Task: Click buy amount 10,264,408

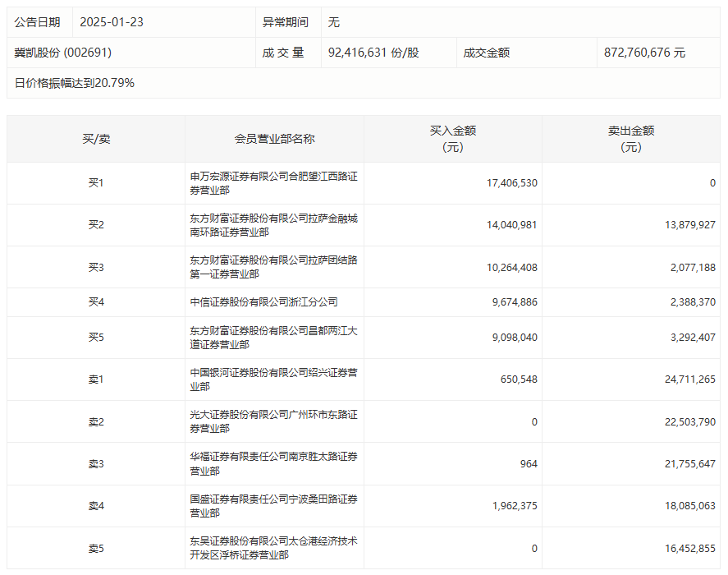Action: (511, 268)
